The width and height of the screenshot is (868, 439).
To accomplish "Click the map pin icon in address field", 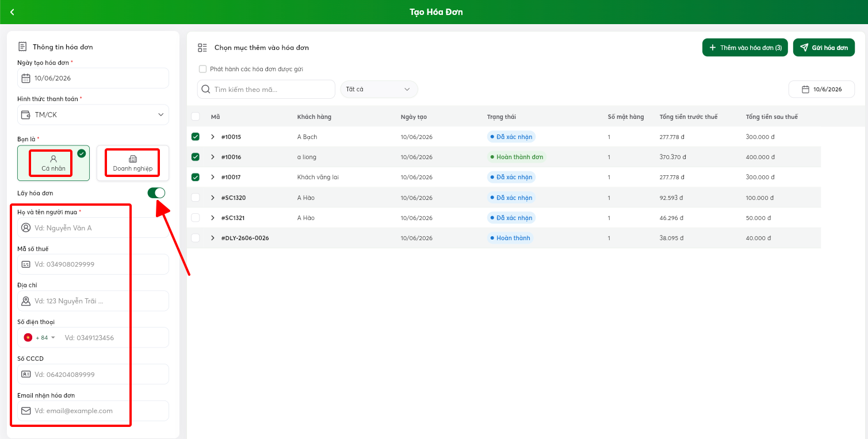I will pos(26,301).
